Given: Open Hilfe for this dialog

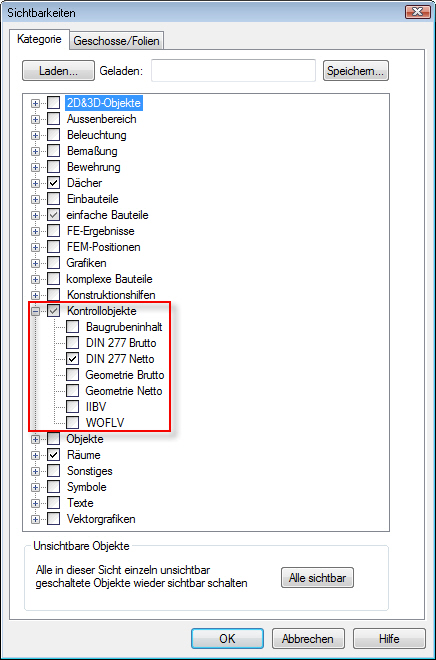Looking at the screenshot, I should 389,639.
